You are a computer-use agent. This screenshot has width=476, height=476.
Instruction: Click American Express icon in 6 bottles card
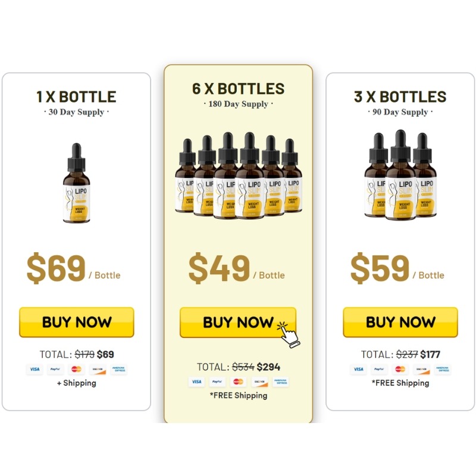(x=281, y=382)
